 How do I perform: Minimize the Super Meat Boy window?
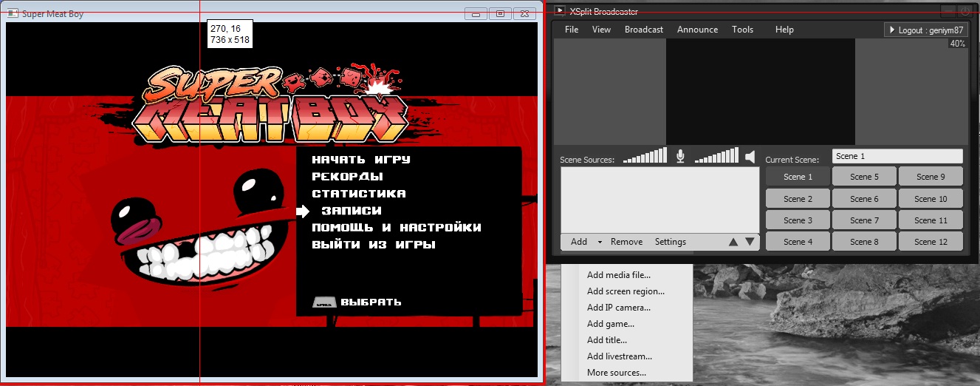pos(476,13)
